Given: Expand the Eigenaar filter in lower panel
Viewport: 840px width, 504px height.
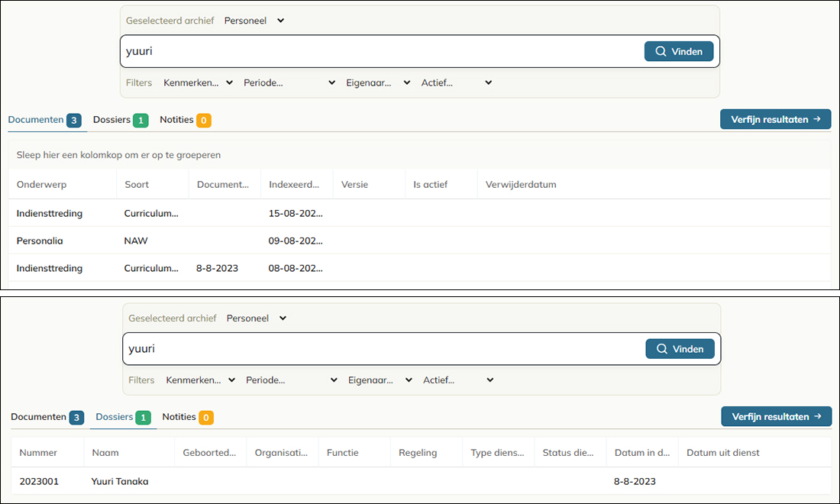Looking at the screenshot, I should [x=380, y=380].
